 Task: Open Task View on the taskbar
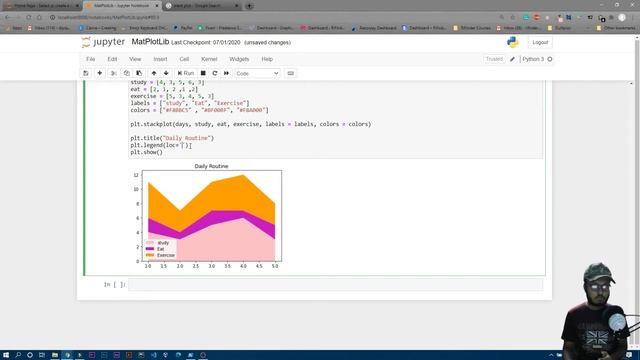tap(42, 355)
